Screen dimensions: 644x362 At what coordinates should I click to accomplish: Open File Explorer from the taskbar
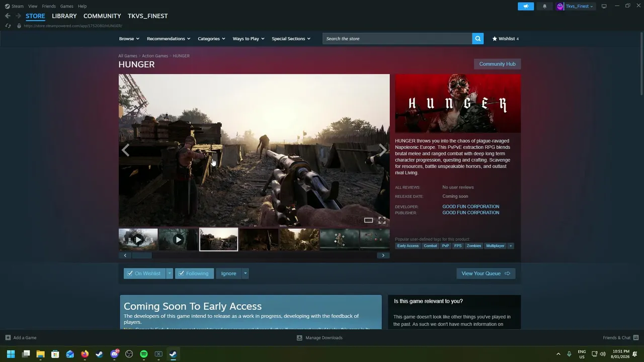click(x=40, y=354)
